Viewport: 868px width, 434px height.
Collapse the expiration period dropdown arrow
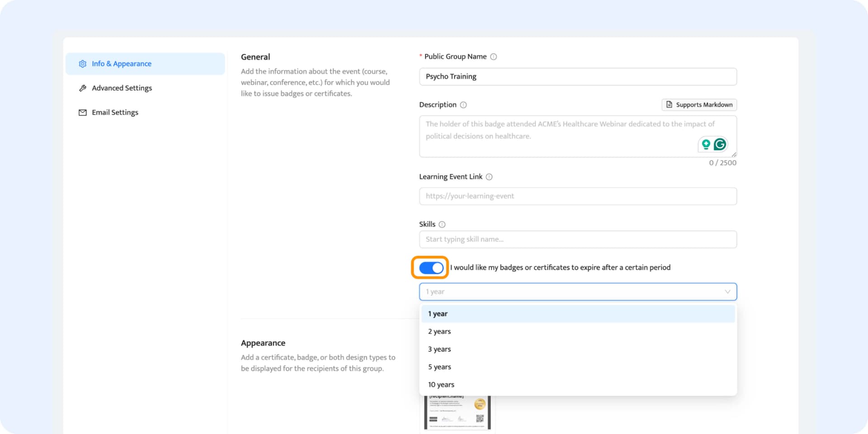tap(727, 292)
